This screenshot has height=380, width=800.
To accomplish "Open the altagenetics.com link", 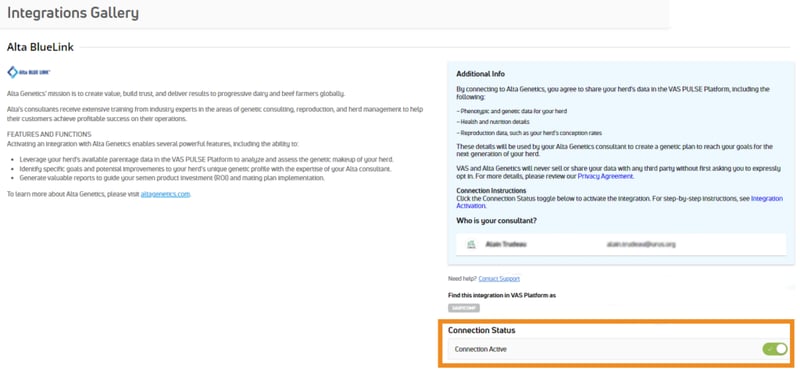I will click(165, 194).
